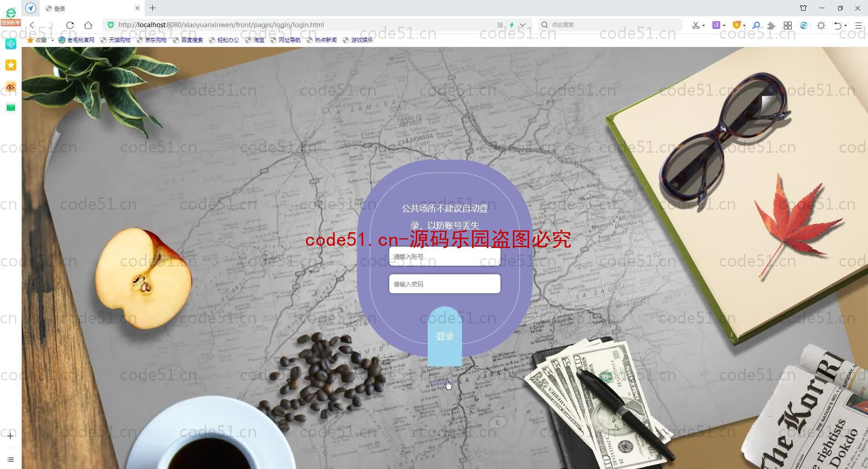Open the extensions puzzle icon
Viewport: 868px width, 469px height.
pos(771,25)
